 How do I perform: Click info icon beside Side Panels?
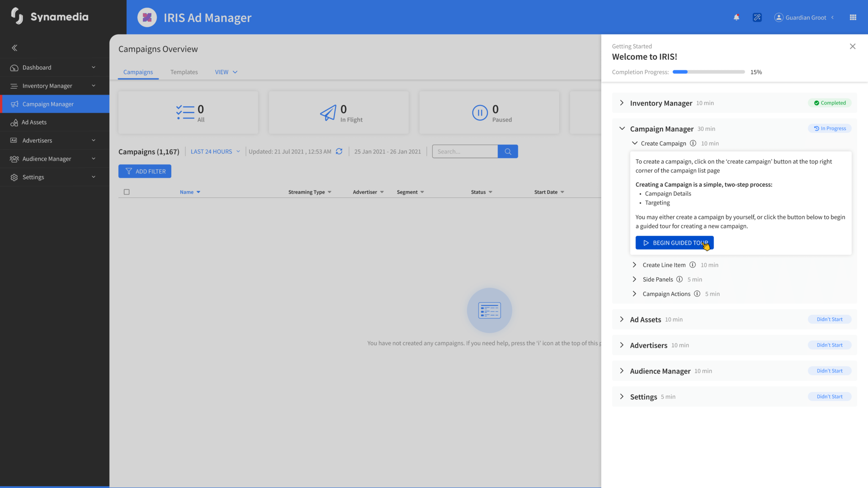679,279
